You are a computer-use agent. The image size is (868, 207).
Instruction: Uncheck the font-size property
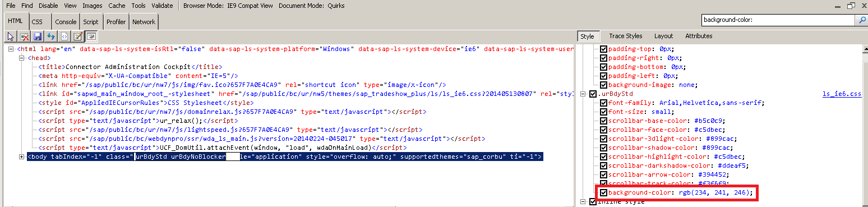click(603, 112)
